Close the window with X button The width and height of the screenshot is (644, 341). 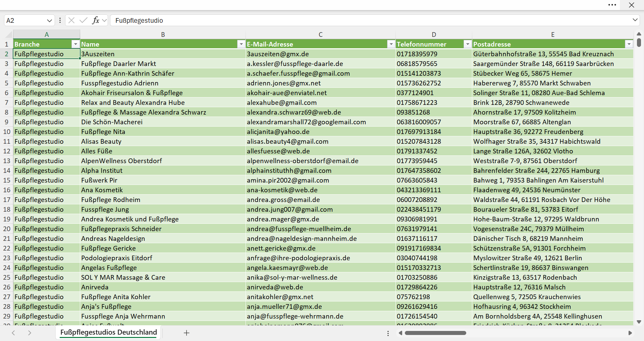click(632, 5)
